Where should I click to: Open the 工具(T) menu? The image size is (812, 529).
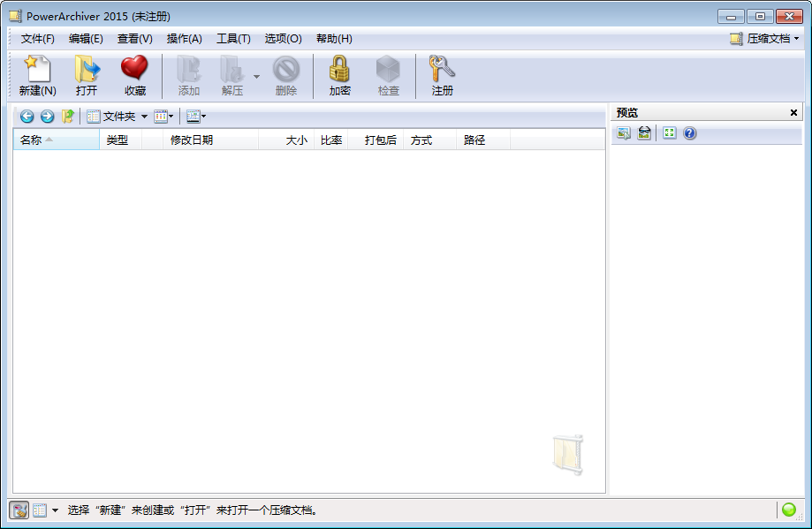click(x=233, y=39)
